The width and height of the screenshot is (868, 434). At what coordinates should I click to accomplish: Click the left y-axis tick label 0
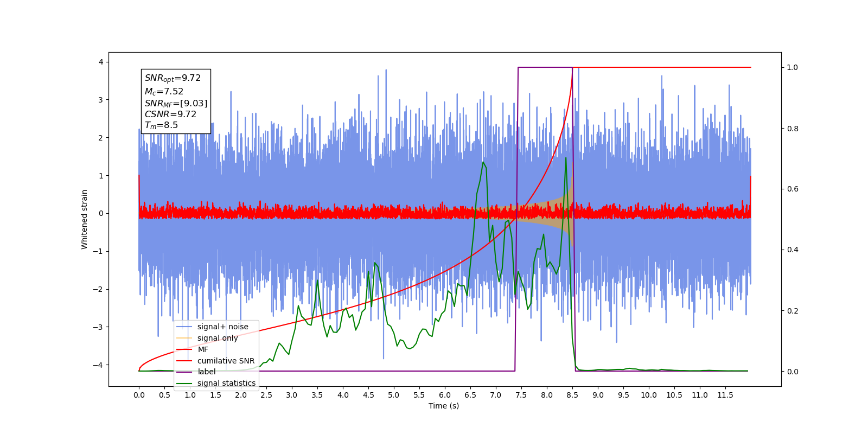pyautogui.click(x=101, y=213)
